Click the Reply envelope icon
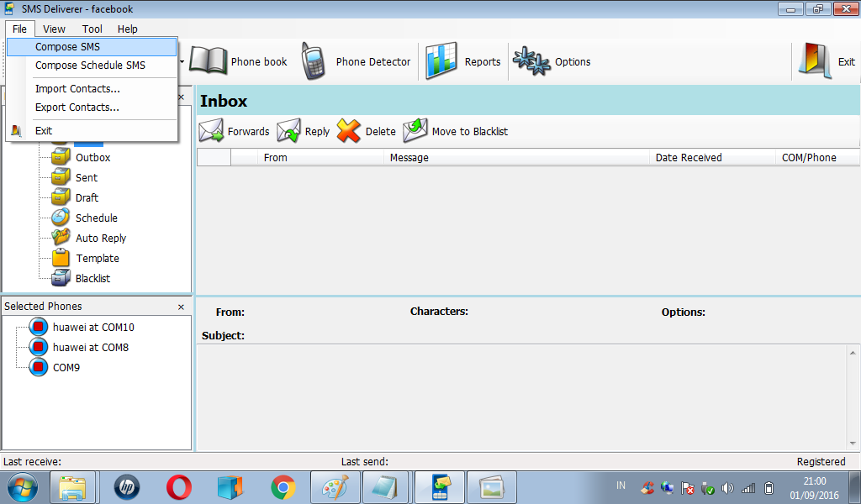The image size is (861, 504). click(289, 131)
